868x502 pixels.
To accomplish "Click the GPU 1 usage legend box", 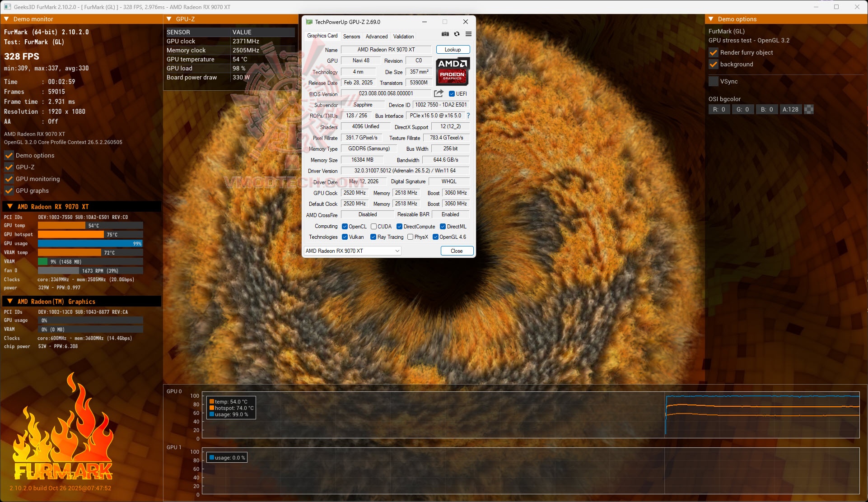I will click(227, 458).
